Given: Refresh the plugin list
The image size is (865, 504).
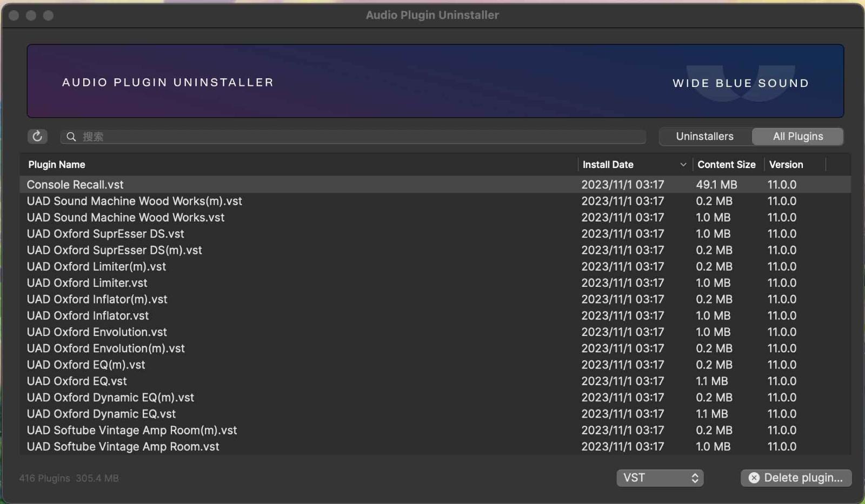Looking at the screenshot, I should [37, 136].
